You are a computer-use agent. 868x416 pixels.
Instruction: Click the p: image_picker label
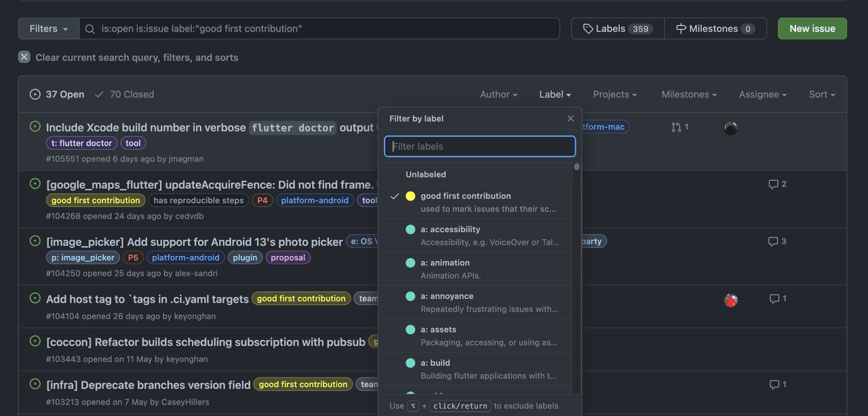pyautogui.click(x=83, y=257)
